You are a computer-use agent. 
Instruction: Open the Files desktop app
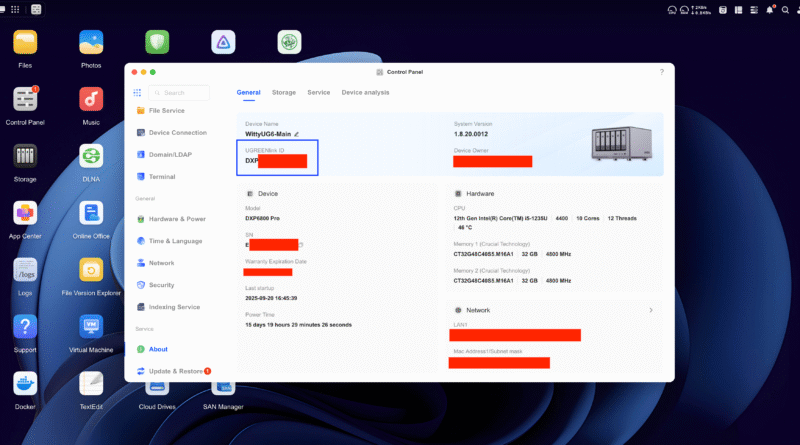25,43
